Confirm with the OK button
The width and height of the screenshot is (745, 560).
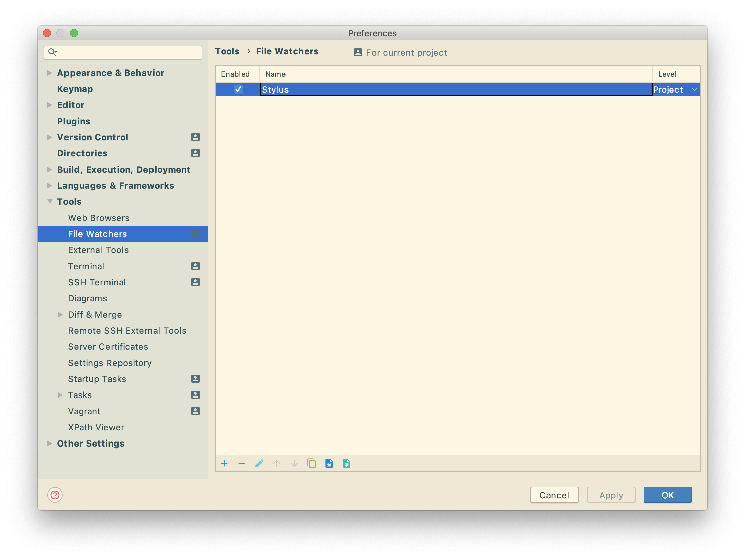667,495
